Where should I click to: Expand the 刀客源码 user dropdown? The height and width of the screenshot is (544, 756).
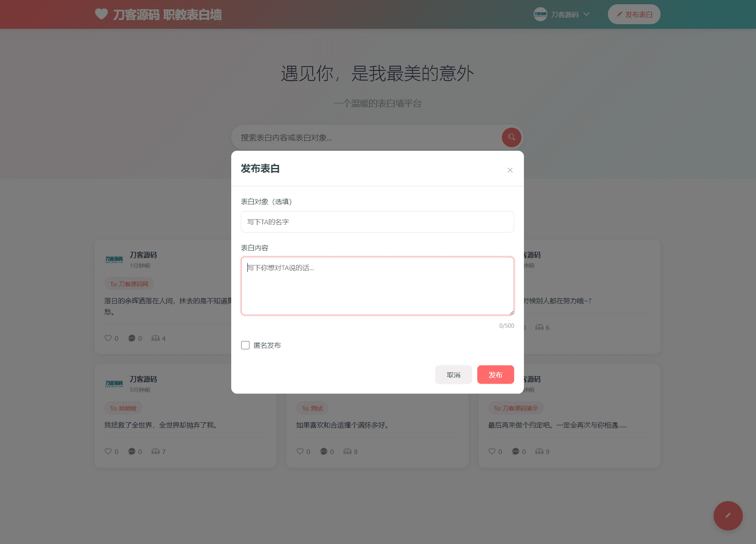click(x=587, y=14)
